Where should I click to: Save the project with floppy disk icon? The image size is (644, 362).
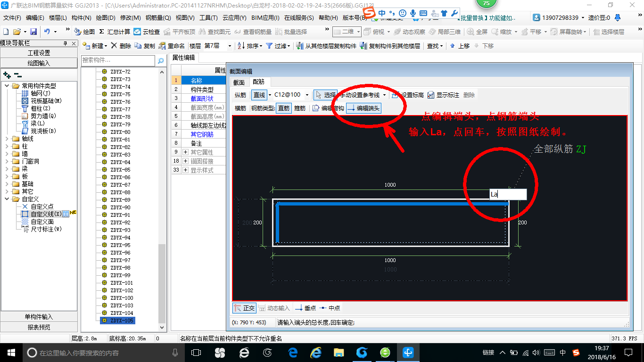click(33, 32)
